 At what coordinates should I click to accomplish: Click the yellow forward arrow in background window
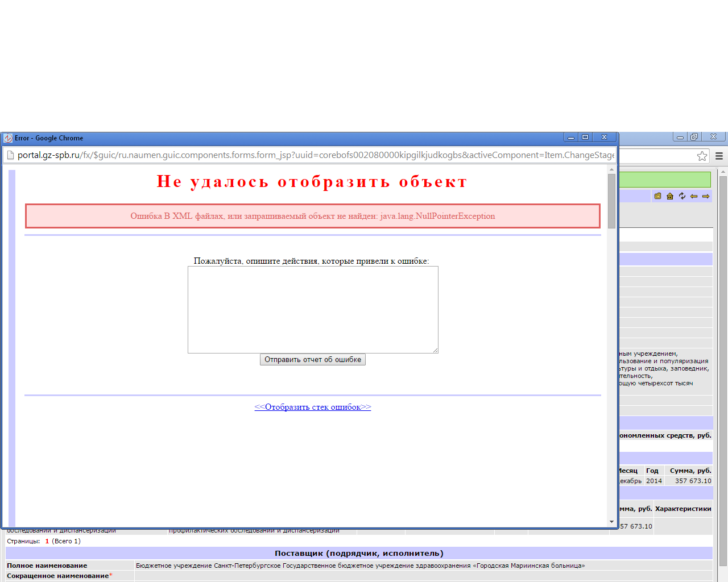[x=706, y=196]
